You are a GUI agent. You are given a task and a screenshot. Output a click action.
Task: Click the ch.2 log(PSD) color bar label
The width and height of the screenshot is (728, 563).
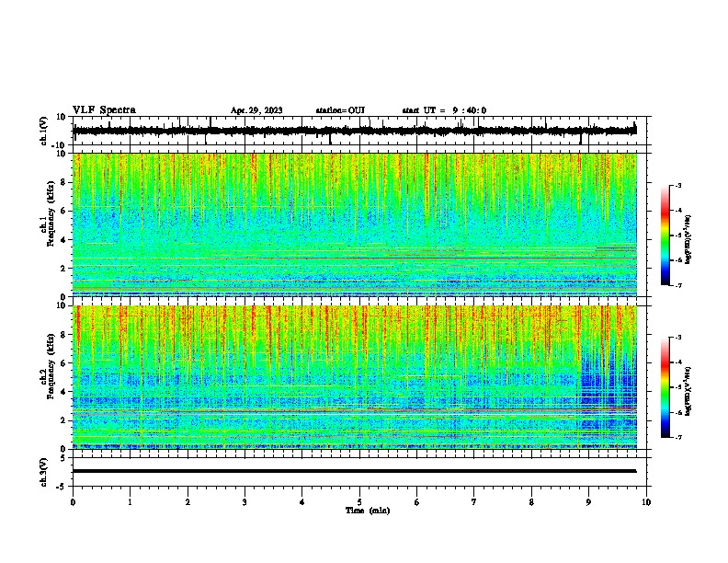coord(688,392)
